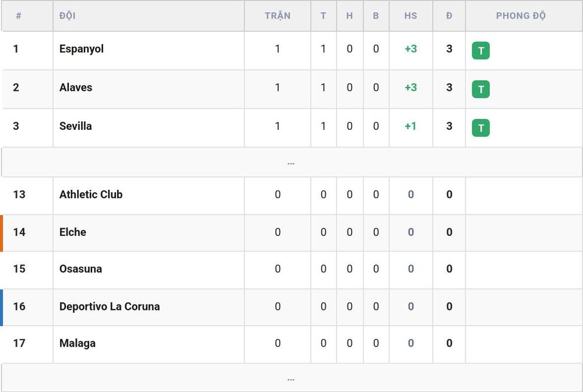This screenshot has width=583, height=392.
Task: Open Espanyol team link
Action: pos(82,49)
